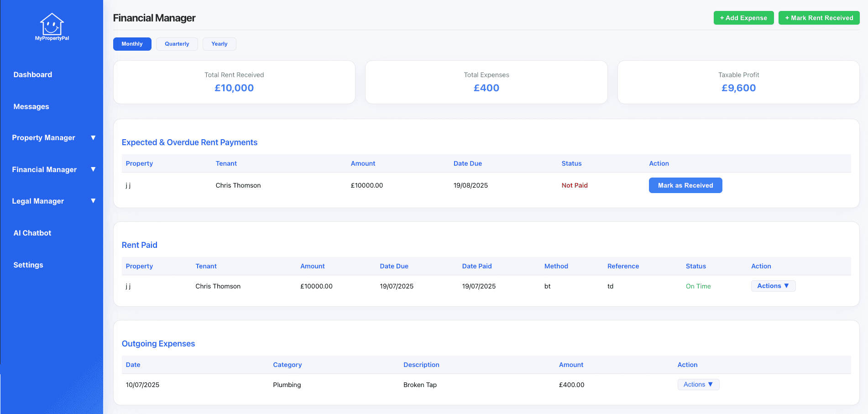This screenshot has height=414, width=868.
Task: Click the Plumbing category cell
Action: click(287, 385)
